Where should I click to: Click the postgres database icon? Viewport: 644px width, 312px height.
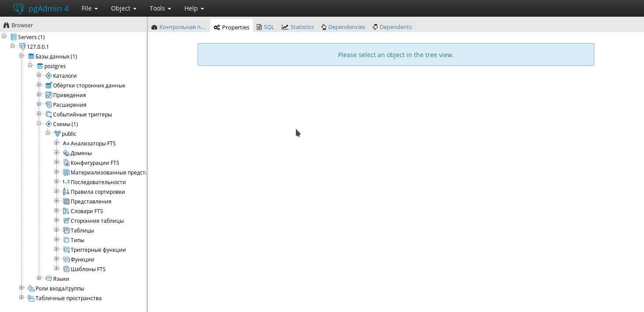click(40, 66)
